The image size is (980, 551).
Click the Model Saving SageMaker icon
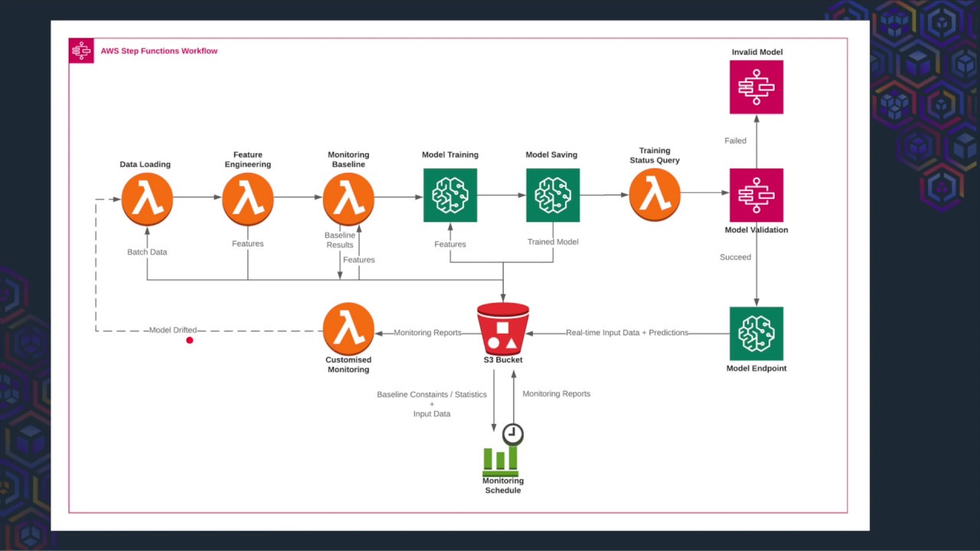(x=553, y=196)
